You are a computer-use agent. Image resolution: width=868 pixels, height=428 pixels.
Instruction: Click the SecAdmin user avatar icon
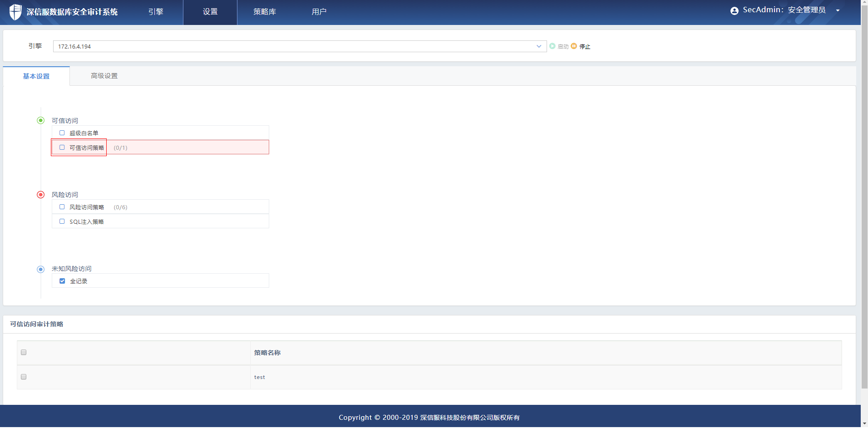coord(734,11)
